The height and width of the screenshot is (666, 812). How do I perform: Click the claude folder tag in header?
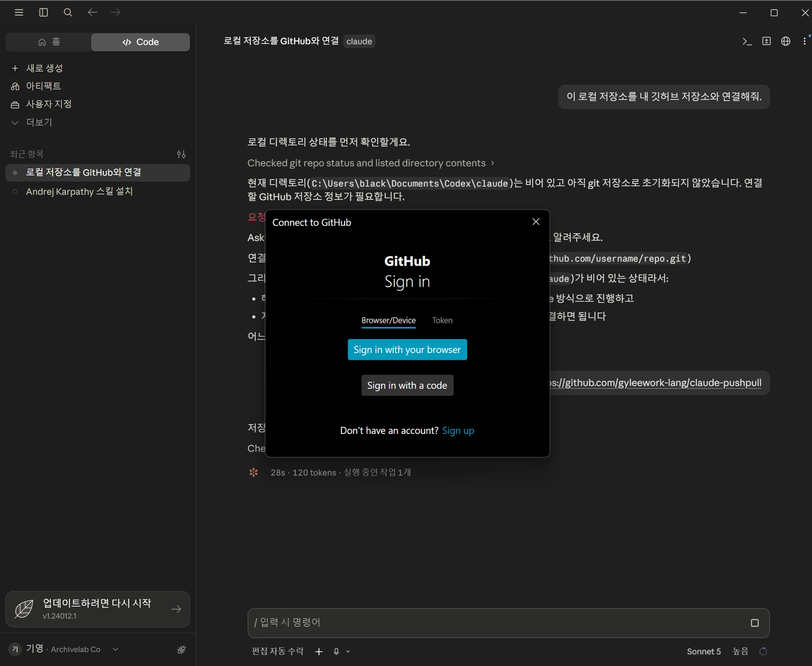point(359,41)
